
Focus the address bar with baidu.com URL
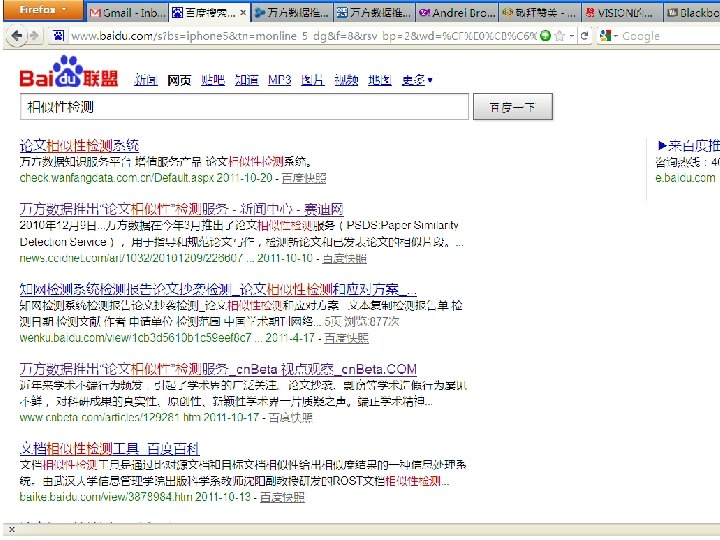point(303,36)
